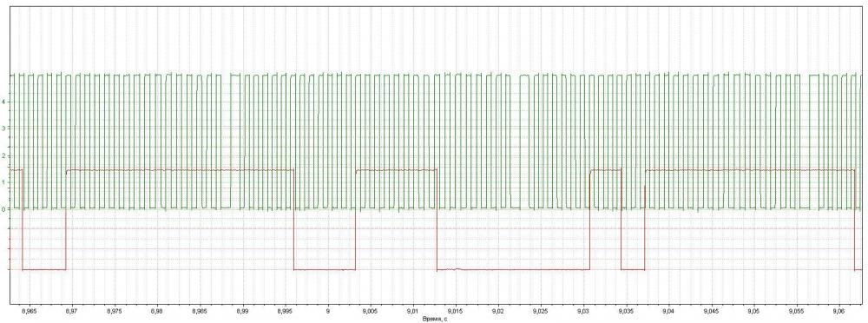Viewport: 868px width, 323px height.
Task: Click the longest red low pulse
Action: (x=514, y=269)
